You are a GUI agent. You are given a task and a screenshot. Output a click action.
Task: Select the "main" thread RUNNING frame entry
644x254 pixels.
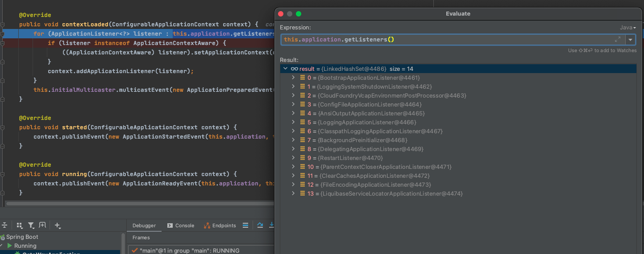(x=189, y=250)
